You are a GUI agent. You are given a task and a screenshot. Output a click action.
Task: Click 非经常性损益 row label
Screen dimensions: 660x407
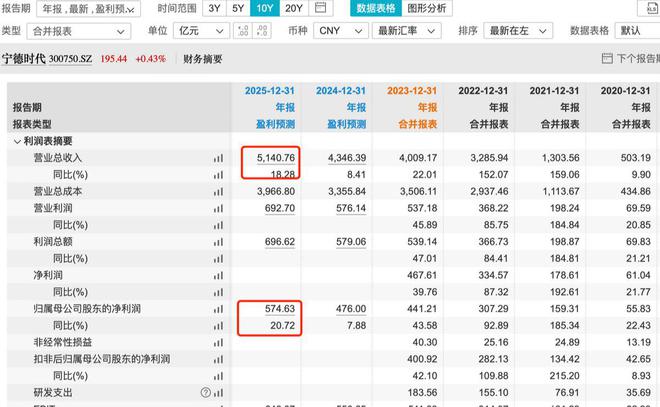pos(63,342)
